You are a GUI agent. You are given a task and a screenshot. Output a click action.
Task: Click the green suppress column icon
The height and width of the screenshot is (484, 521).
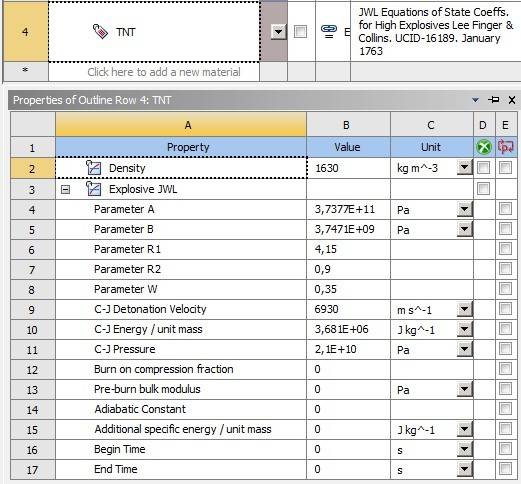pos(484,147)
